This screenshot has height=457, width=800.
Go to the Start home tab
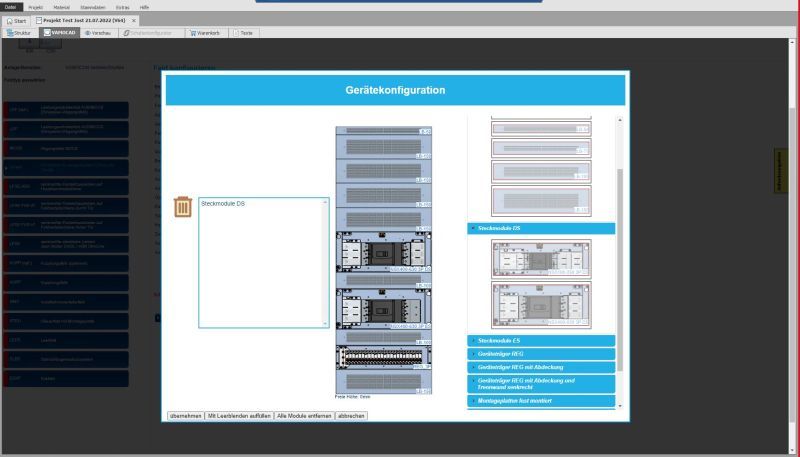16,20
